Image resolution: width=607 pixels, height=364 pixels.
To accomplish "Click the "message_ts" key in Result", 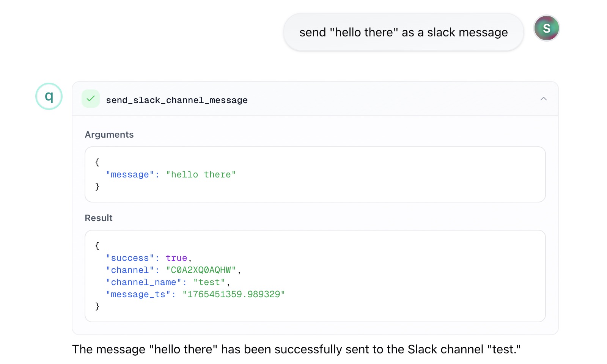I will tap(138, 295).
